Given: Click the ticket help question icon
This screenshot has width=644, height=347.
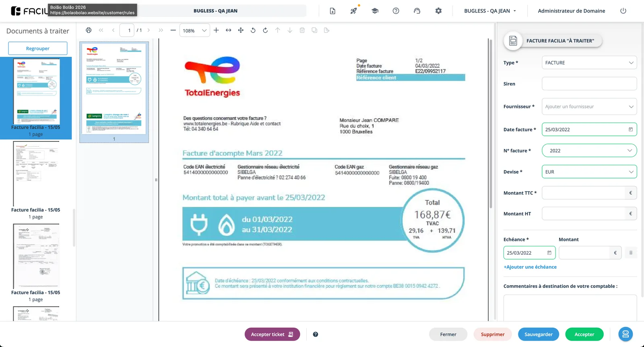Looking at the screenshot, I should coord(316,334).
